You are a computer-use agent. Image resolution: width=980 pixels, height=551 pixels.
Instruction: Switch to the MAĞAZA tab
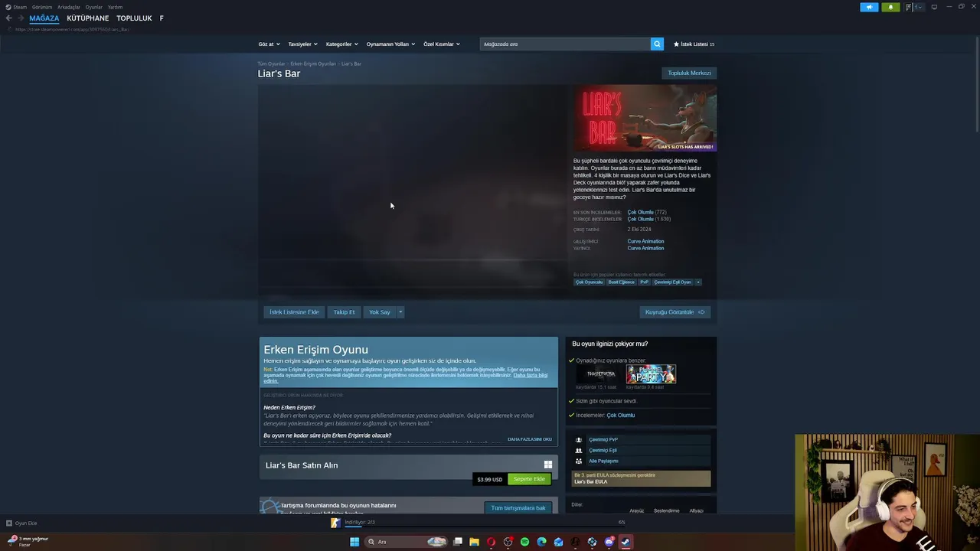44,18
